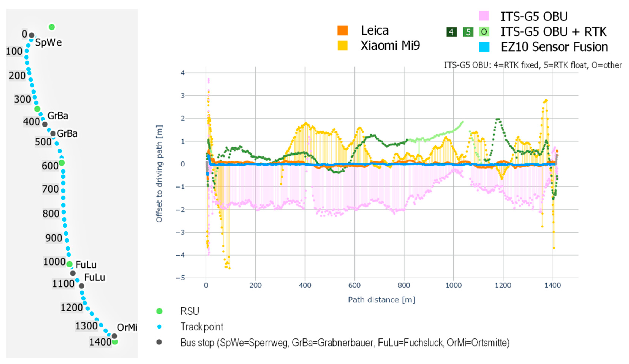
Task: Click the blue EZ10 Sensor Fusion swatch
Action: point(484,47)
